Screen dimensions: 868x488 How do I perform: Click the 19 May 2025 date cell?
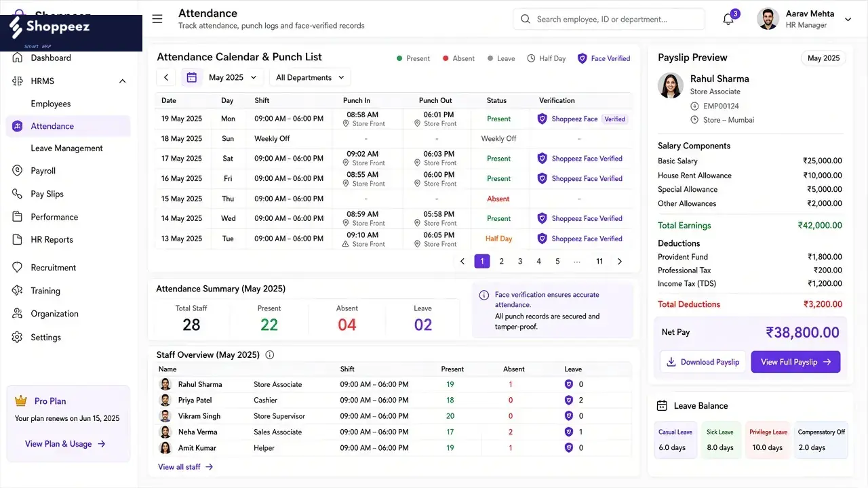182,119
